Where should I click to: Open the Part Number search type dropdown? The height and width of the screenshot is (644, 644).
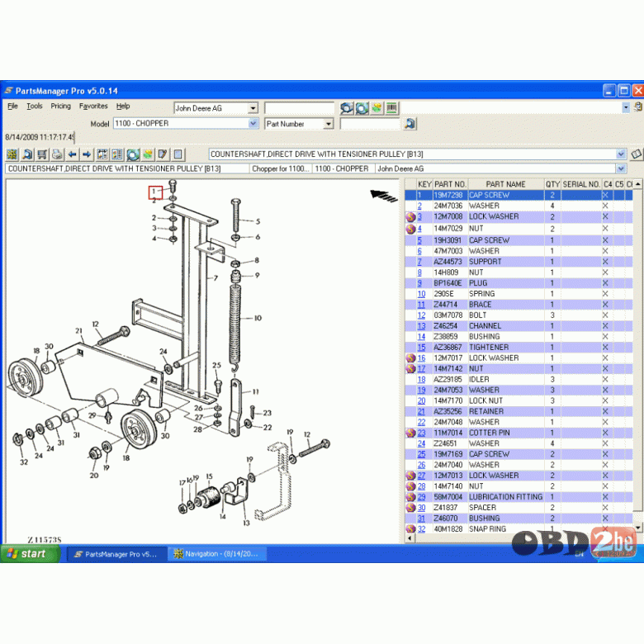point(328,124)
